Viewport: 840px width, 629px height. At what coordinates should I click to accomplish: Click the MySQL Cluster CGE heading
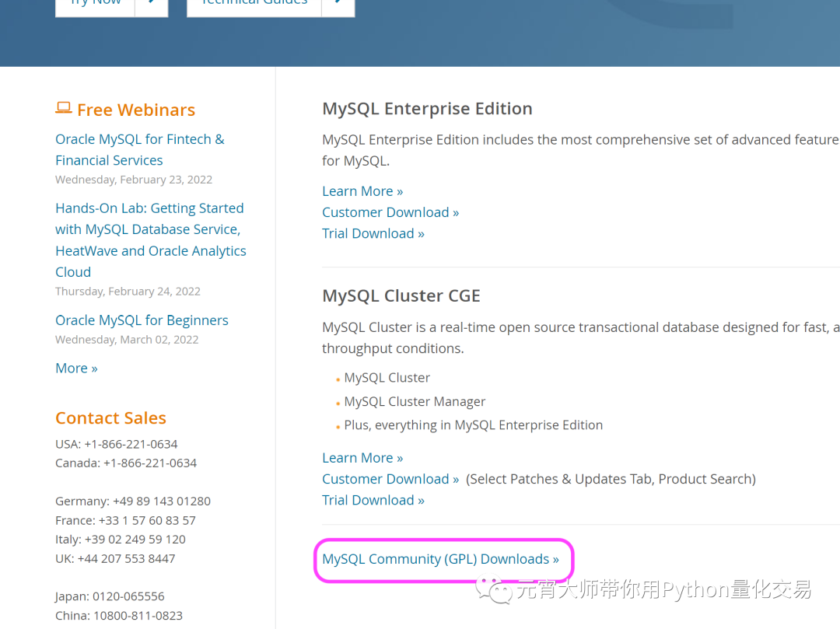pos(401,296)
